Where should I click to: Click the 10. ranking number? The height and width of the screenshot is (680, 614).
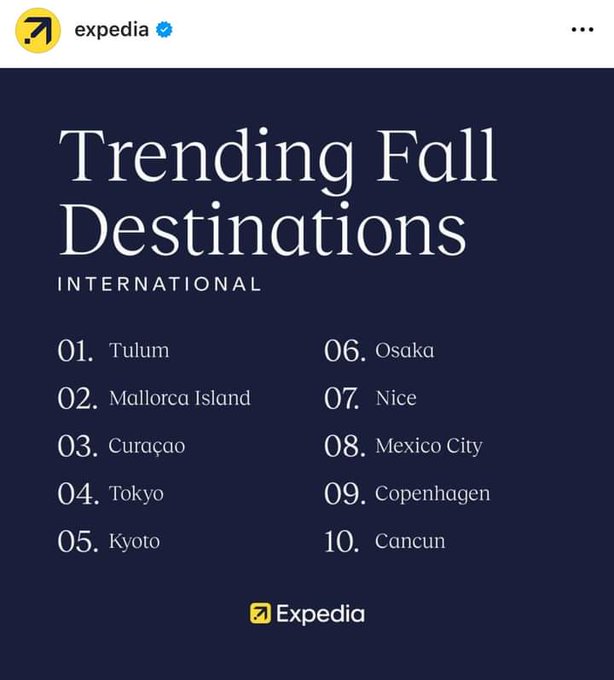coord(342,542)
